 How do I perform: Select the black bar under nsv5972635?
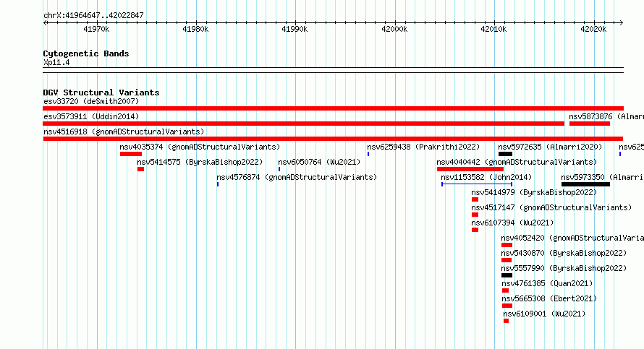tap(505, 154)
